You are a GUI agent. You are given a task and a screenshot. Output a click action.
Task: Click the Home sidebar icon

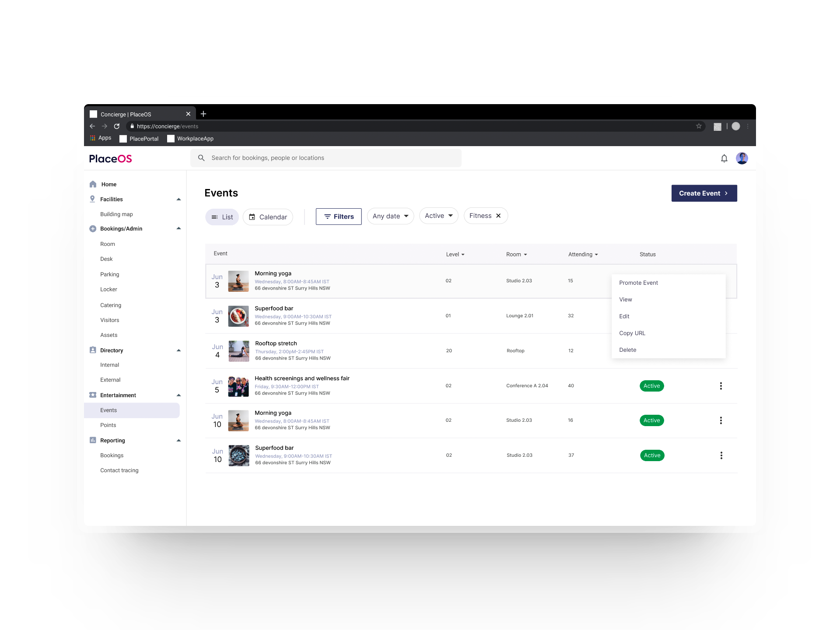point(93,184)
